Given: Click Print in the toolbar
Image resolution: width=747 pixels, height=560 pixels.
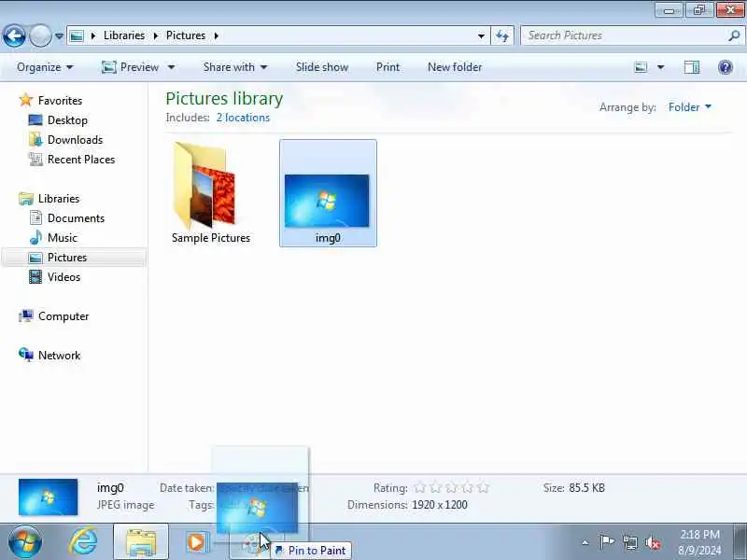Looking at the screenshot, I should (388, 67).
